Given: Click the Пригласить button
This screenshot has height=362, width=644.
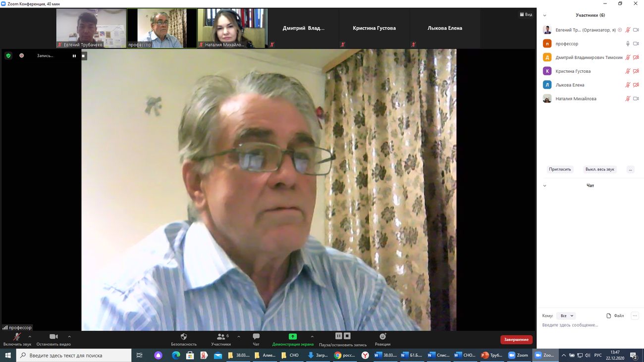Looking at the screenshot, I should [560, 169].
